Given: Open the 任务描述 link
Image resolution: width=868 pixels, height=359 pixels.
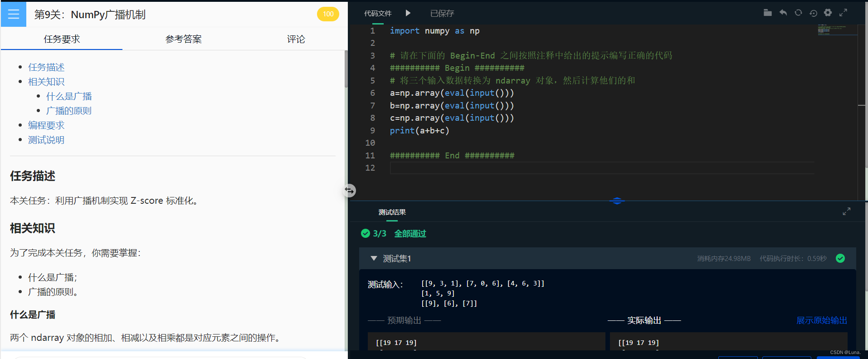Looking at the screenshot, I should click(46, 67).
